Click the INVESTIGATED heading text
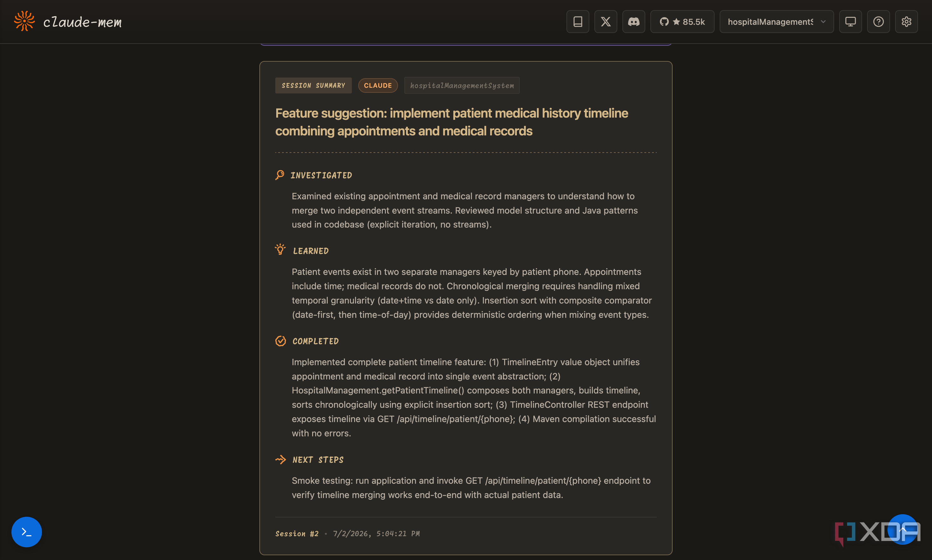 click(321, 175)
